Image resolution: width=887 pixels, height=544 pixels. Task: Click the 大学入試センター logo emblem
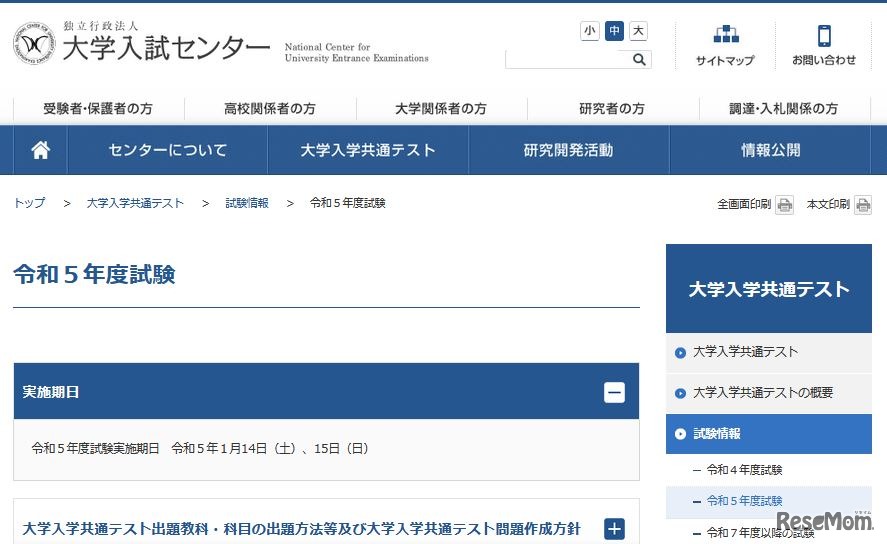click(x=34, y=43)
